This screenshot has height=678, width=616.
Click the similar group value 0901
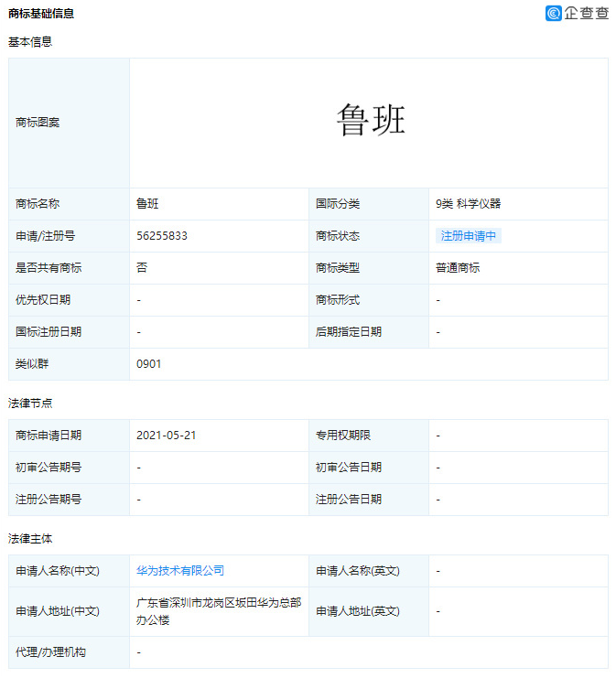tap(149, 364)
